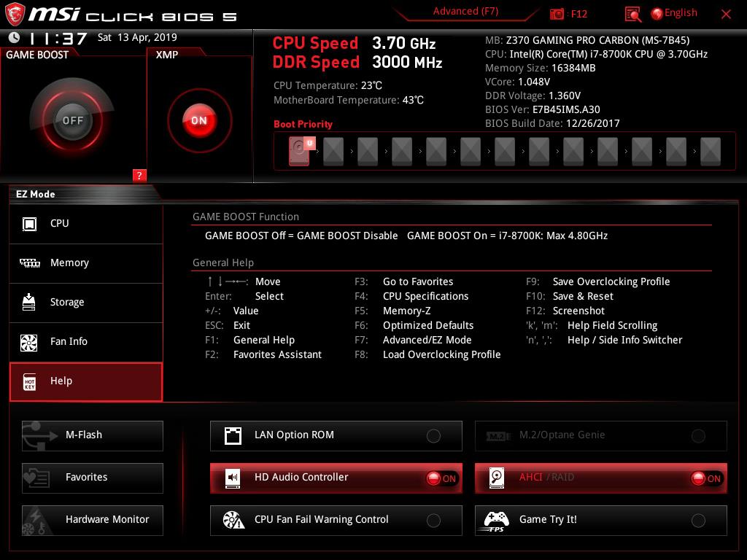747x560 pixels.
Task: Launch the Hardware Monitor
Action: (x=93, y=520)
